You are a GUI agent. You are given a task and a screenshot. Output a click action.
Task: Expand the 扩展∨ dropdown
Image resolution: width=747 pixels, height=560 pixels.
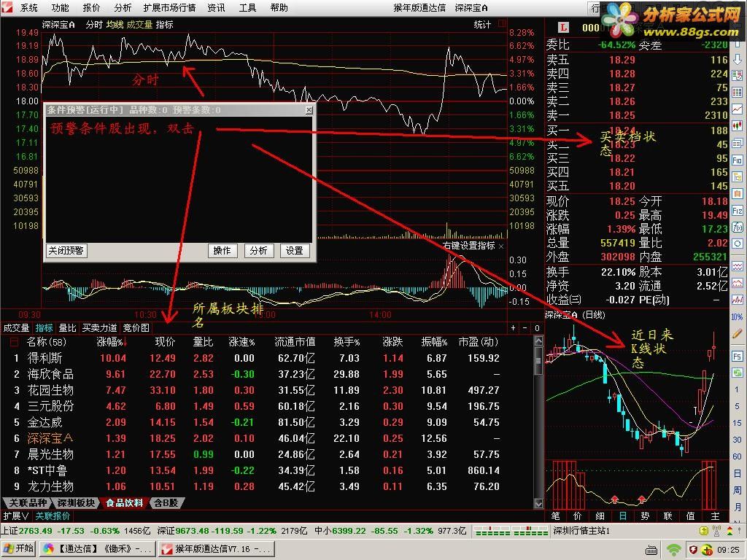click(16, 516)
